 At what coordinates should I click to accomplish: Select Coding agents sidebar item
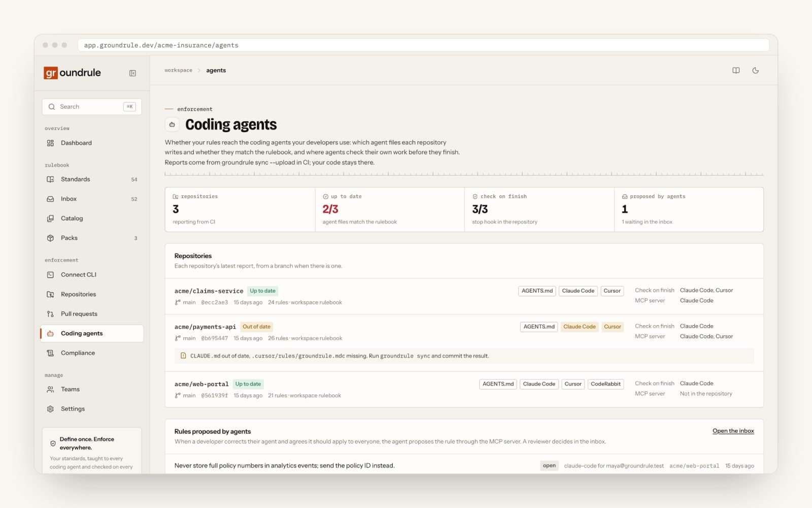tap(92, 333)
